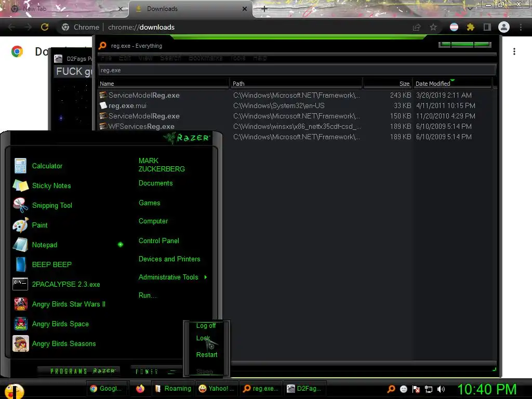Open Calculator from the Start menu
The height and width of the screenshot is (399, 532).
47,166
